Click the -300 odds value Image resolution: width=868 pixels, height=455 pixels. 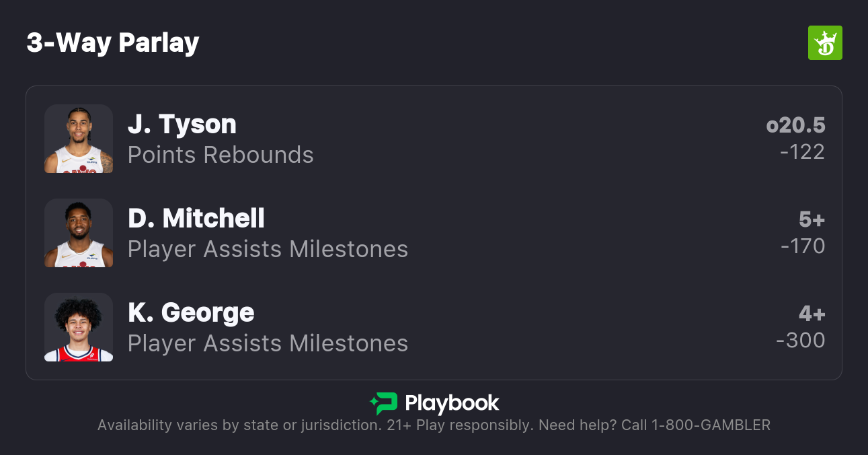coord(801,341)
